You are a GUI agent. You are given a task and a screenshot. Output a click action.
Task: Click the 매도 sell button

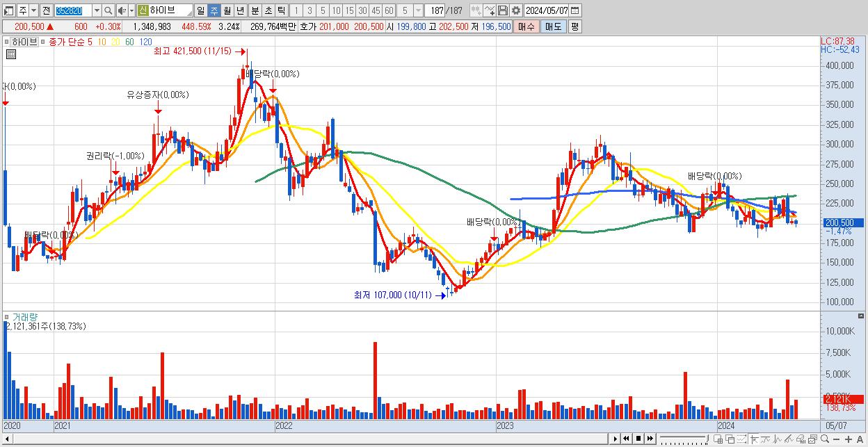click(x=554, y=26)
